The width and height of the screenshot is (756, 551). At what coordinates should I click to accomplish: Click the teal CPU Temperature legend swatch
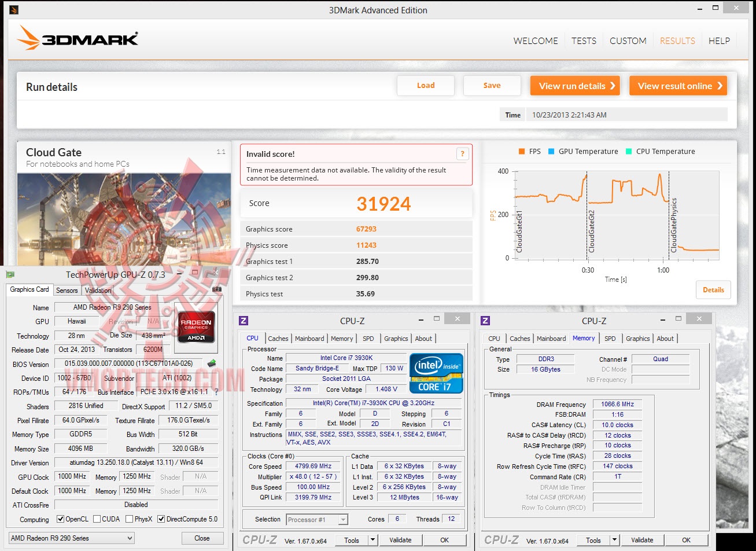click(x=629, y=152)
